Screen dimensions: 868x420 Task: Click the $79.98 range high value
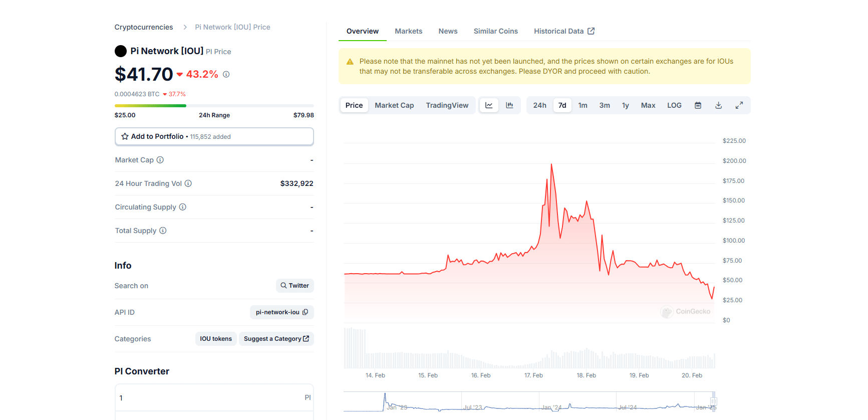click(304, 115)
